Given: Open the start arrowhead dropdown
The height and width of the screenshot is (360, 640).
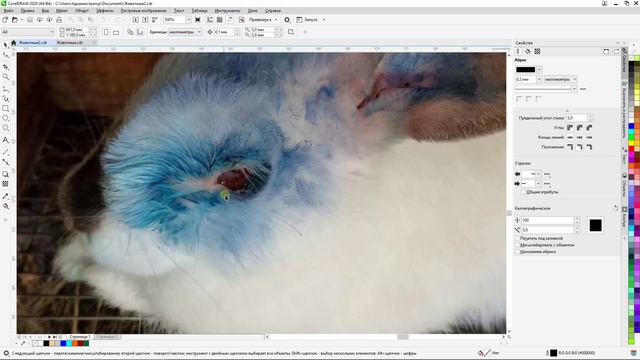Looking at the screenshot, I should coord(538,174).
